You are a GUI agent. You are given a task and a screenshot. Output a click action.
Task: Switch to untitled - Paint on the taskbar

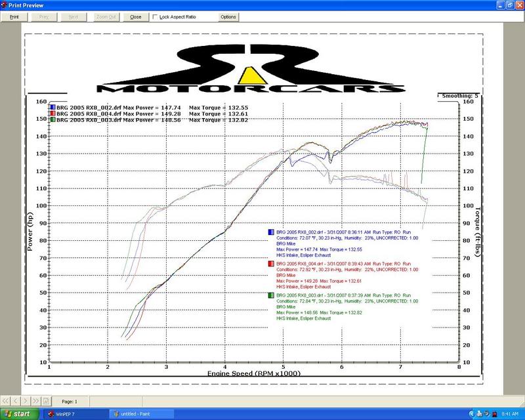coord(142,414)
